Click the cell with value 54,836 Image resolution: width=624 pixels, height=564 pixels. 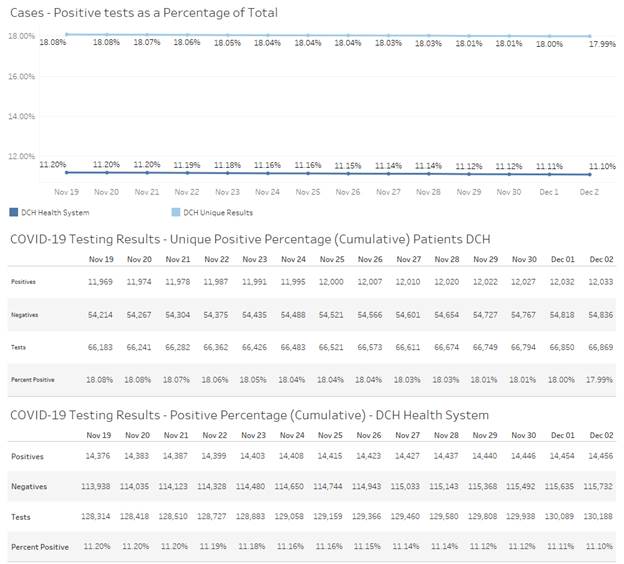(x=601, y=315)
